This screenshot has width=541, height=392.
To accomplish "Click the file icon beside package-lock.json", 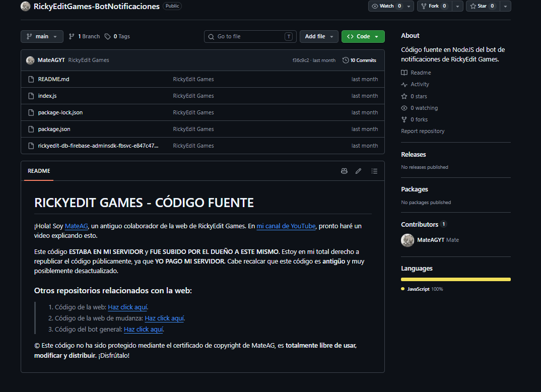I will [31, 112].
